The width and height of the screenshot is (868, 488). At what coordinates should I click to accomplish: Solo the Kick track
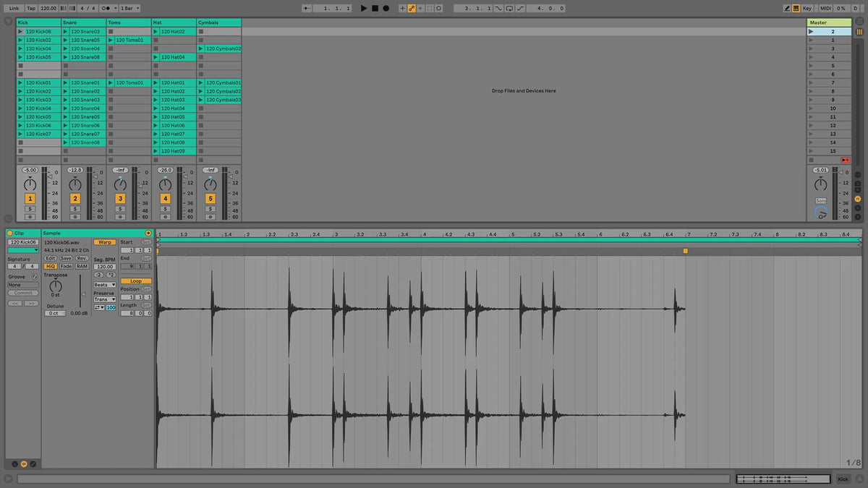coord(30,208)
